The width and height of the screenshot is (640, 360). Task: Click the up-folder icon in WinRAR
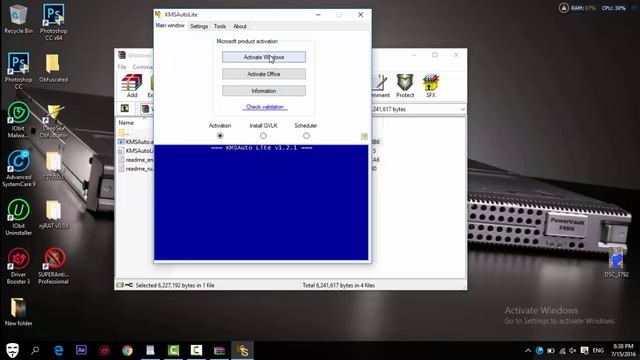click(x=125, y=109)
